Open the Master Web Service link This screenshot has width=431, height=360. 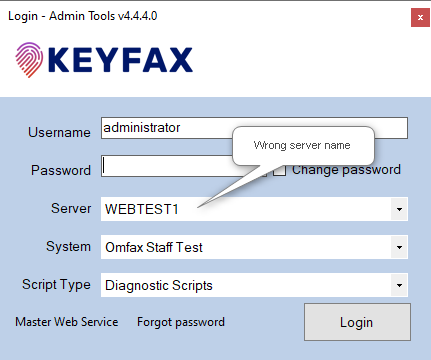pyautogui.click(x=67, y=322)
